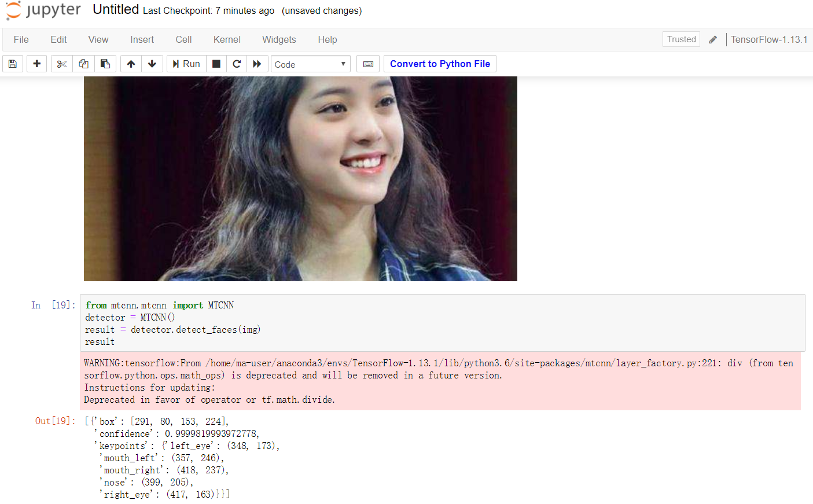The height and width of the screenshot is (504, 813).
Task: Open the View menu
Action: [98, 39]
